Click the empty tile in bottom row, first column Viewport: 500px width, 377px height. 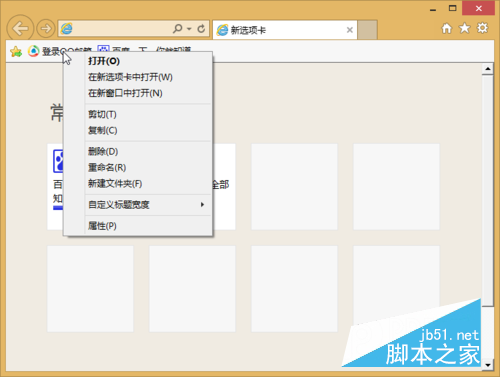coord(90,289)
